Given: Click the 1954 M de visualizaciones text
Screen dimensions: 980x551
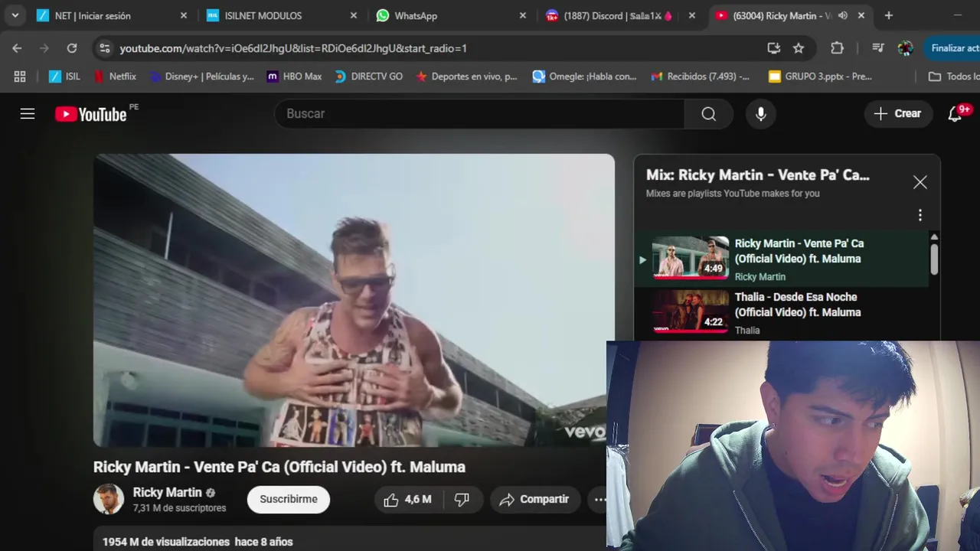Looking at the screenshot, I should coord(166,542).
